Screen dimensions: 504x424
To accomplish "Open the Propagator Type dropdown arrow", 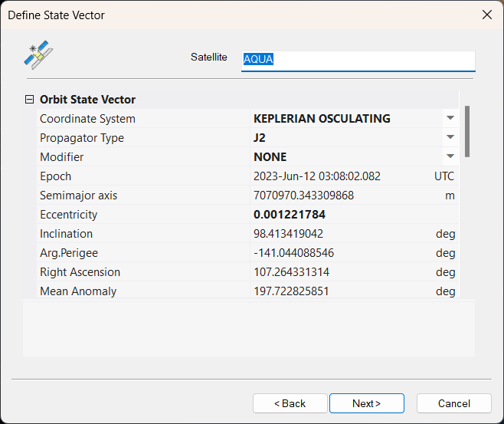I will tap(450, 137).
